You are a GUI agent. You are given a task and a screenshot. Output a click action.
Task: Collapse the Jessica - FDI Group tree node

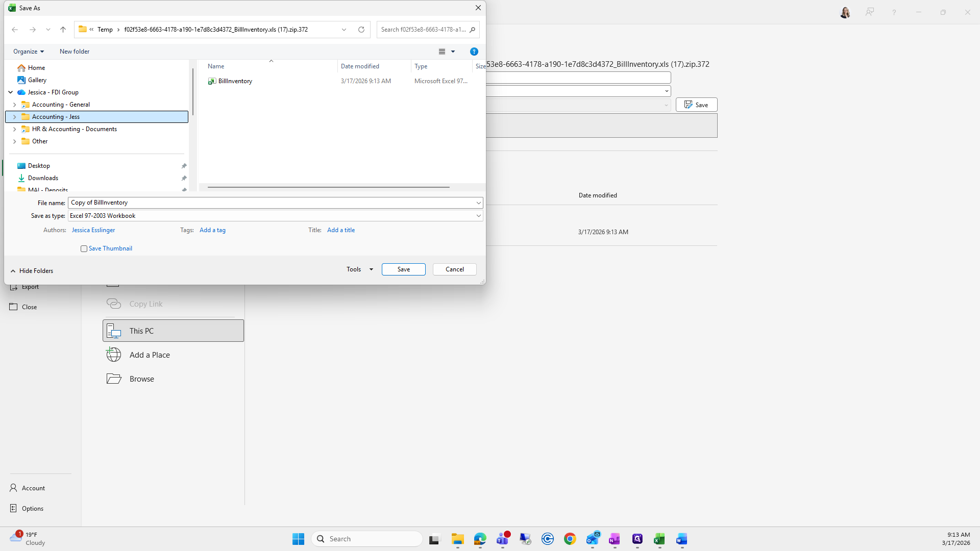coord(11,92)
